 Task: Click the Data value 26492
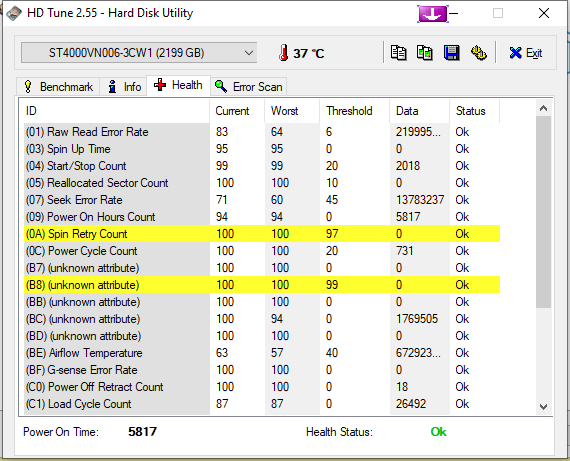coord(411,404)
